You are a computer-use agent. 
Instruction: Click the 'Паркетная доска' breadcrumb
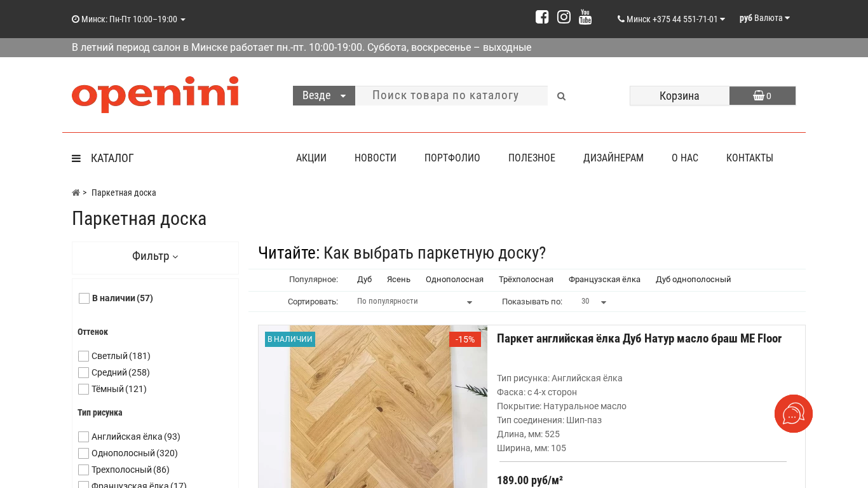pos(124,193)
